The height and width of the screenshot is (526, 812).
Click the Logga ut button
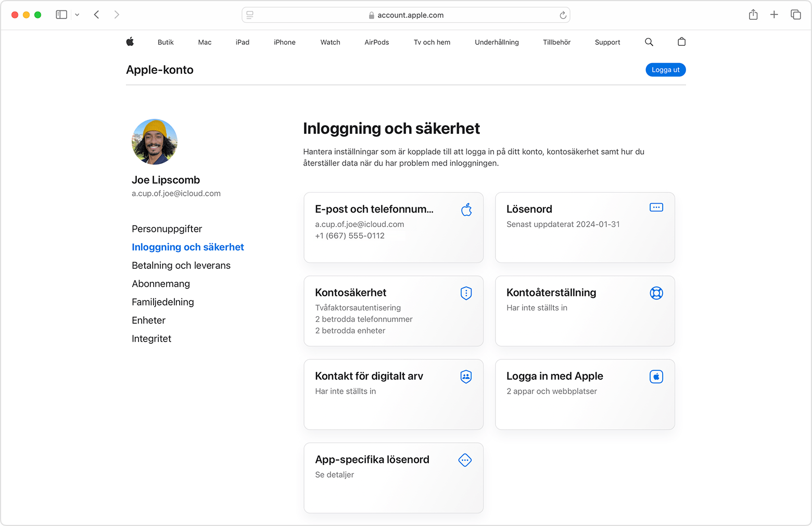pos(666,70)
